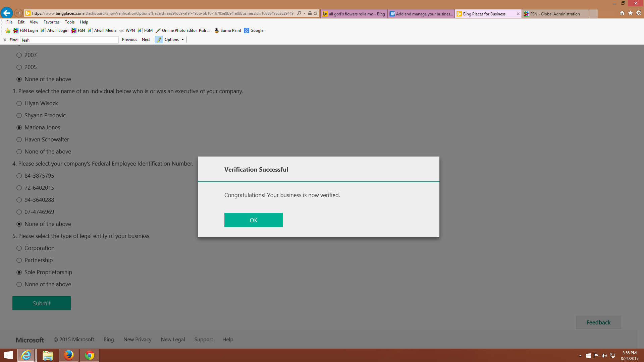The height and width of the screenshot is (362, 644).
Task: Choose the 72-6402015 identification number option
Action: coord(19,188)
